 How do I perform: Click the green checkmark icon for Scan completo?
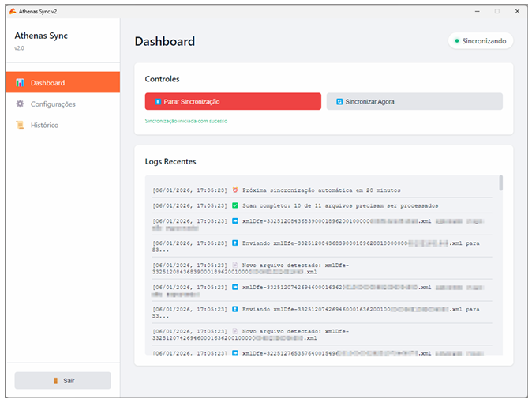(235, 205)
